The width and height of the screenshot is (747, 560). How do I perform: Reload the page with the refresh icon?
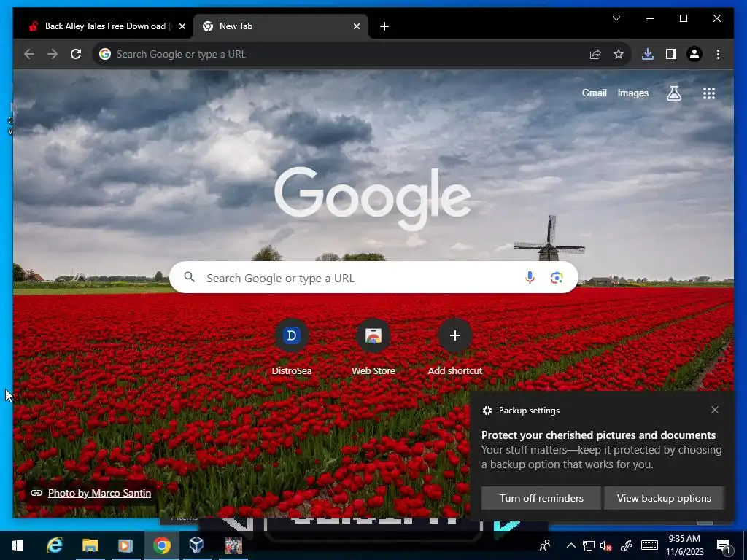pyautogui.click(x=76, y=54)
